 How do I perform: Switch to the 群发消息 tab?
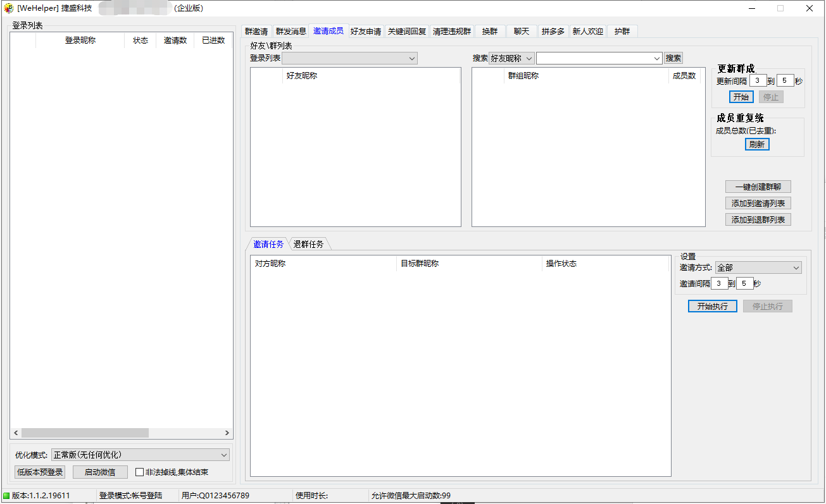(x=291, y=32)
